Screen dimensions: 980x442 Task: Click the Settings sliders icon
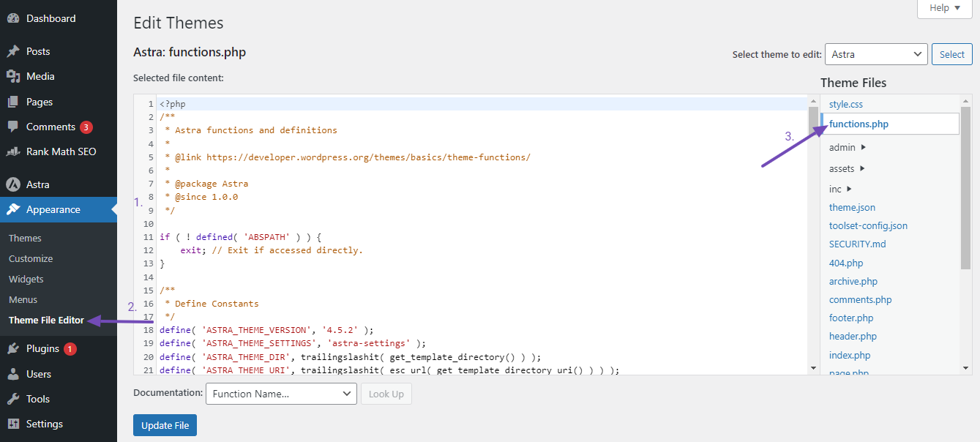13,424
